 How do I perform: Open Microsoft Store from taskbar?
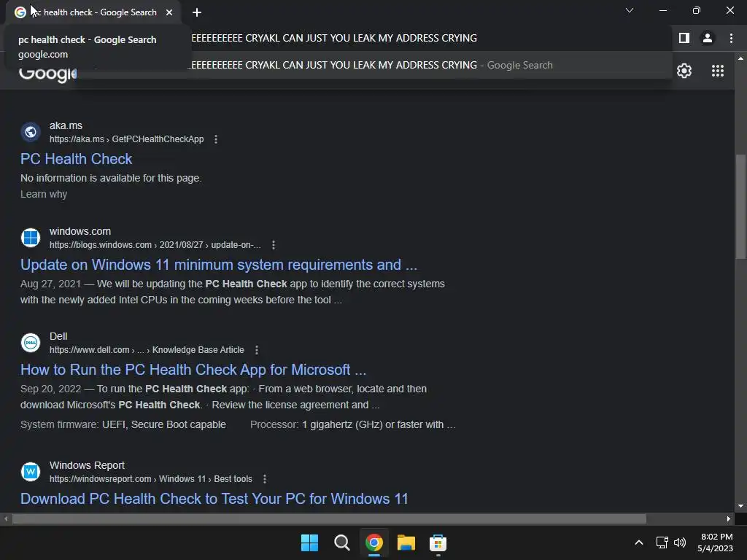pyautogui.click(x=438, y=542)
